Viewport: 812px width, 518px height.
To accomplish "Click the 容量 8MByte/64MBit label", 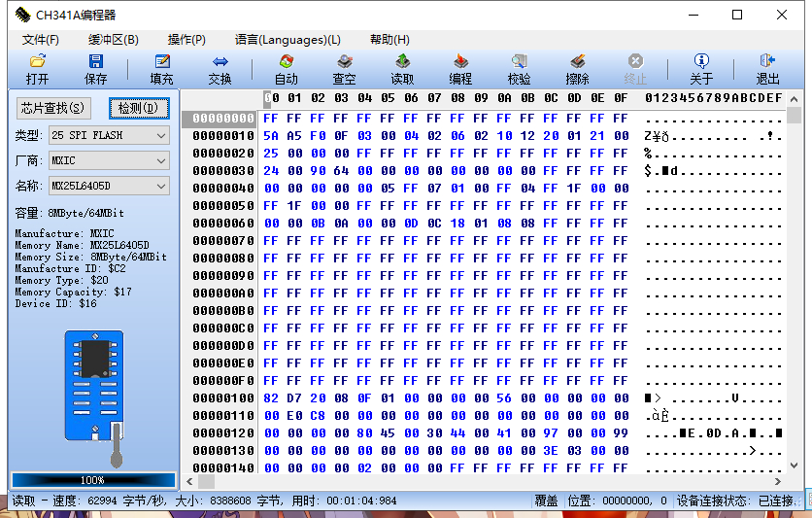I will click(69, 213).
